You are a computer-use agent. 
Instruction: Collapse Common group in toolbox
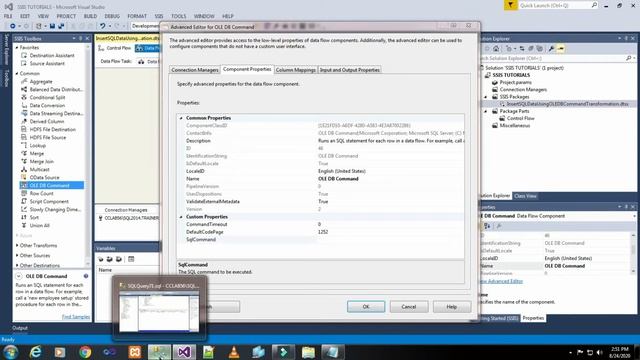click(17, 73)
